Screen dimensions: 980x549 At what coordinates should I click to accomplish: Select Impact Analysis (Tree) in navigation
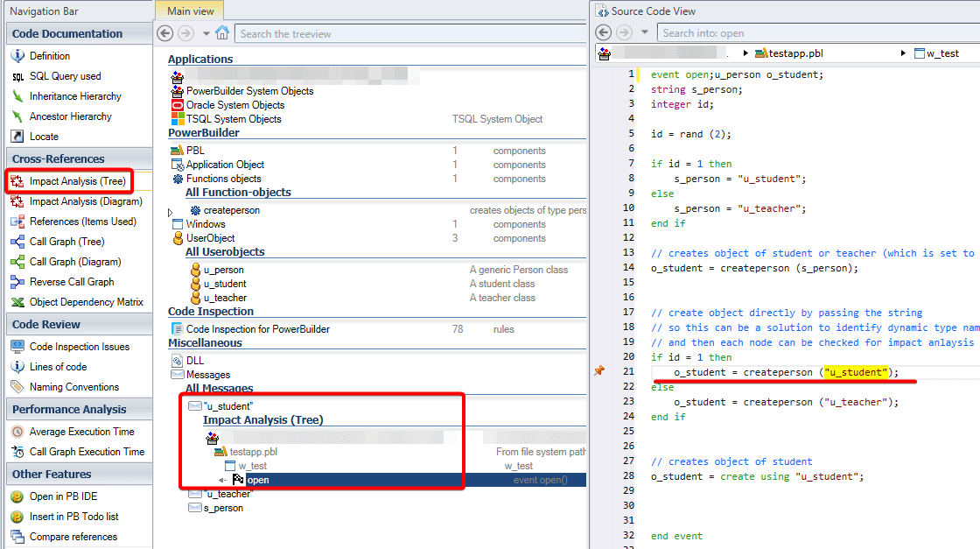(x=77, y=181)
